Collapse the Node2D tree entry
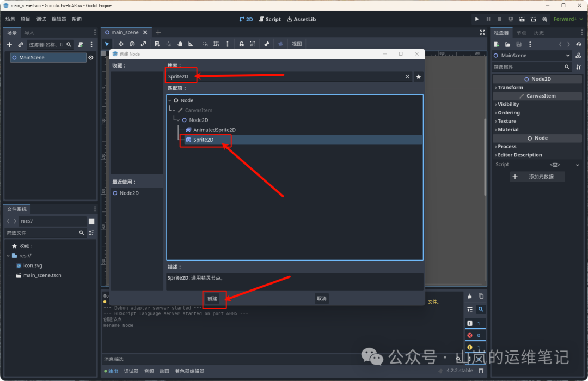588x381 pixels. 178,120
